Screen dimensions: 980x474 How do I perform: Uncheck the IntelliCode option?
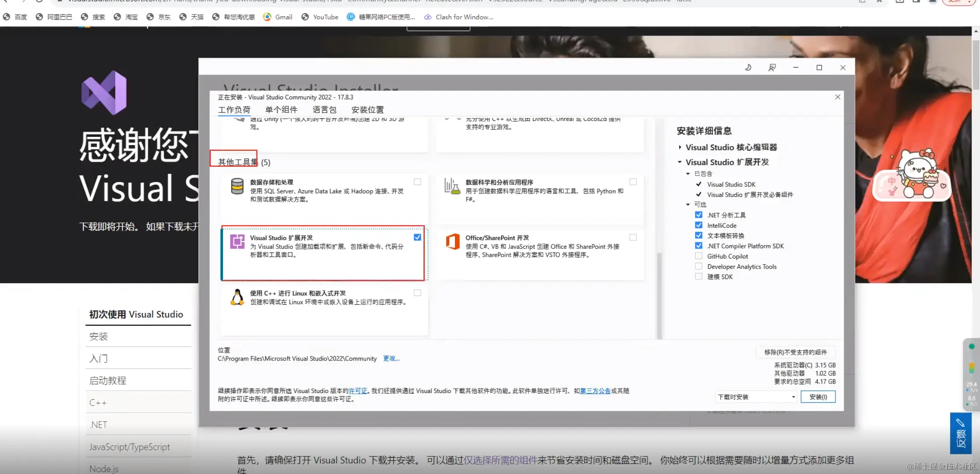(x=699, y=225)
